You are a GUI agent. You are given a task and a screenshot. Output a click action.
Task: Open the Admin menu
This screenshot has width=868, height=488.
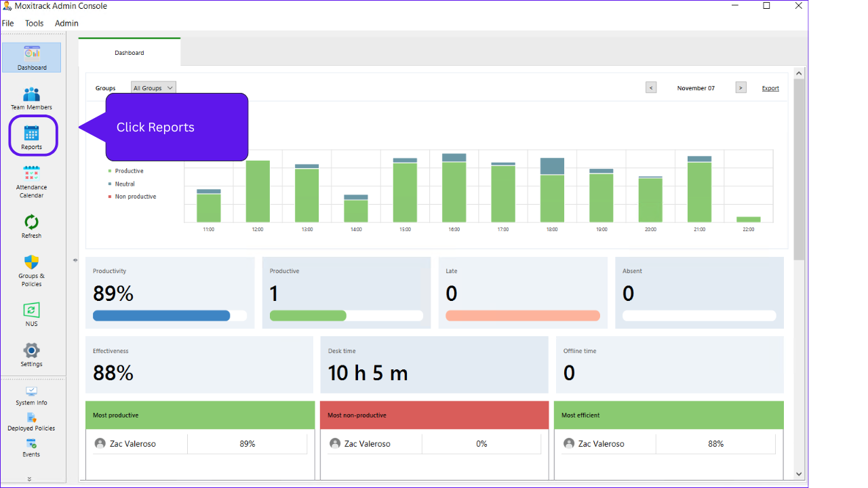tap(66, 23)
